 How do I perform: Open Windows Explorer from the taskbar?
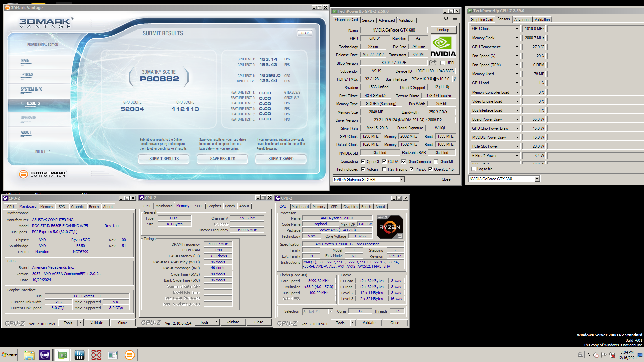(29, 355)
